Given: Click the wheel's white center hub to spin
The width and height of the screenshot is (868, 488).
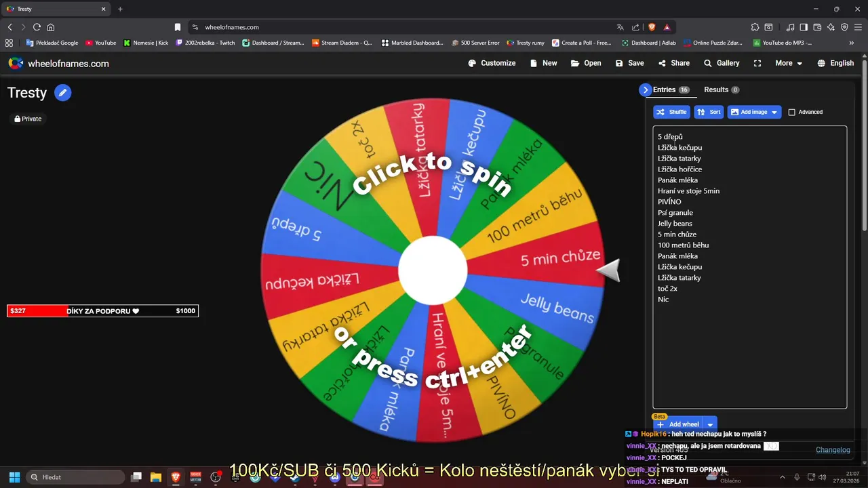Looking at the screenshot, I should point(433,270).
